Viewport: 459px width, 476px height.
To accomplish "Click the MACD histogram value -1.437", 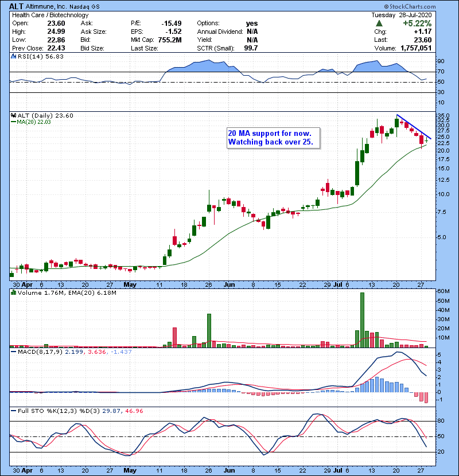I will coord(121,352).
